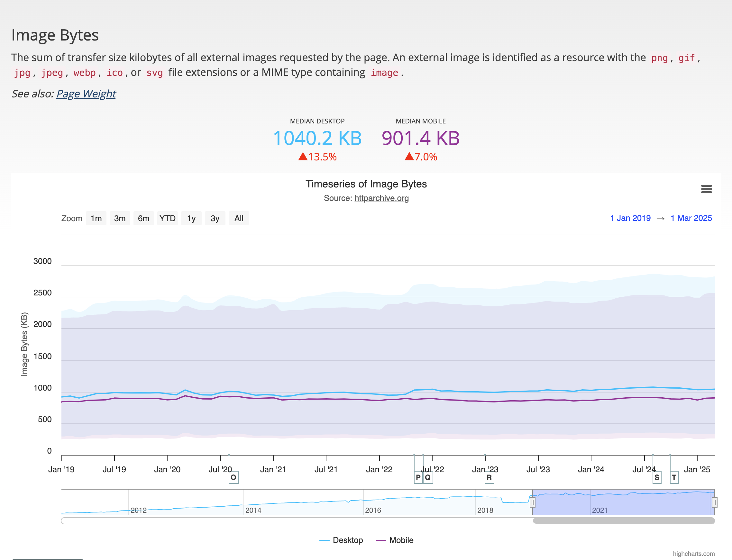Click annotation marker P near Jul '22
Viewport: 732px width, 560px height.
coord(418,477)
